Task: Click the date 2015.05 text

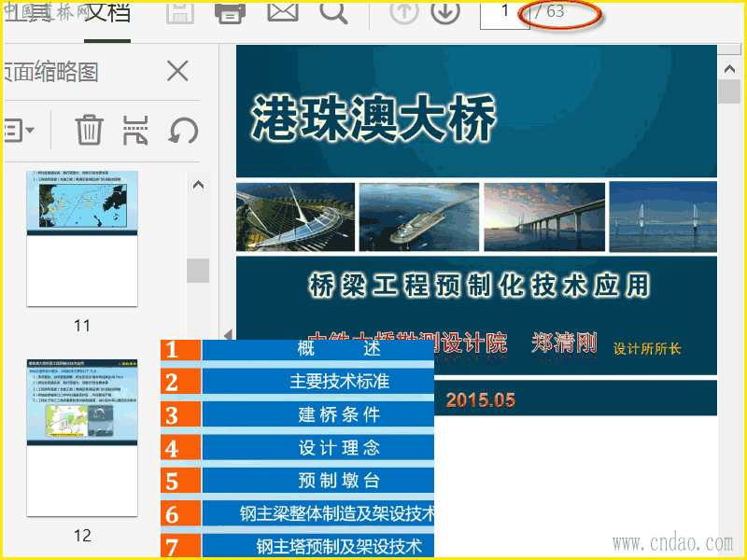Action: click(481, 400)
